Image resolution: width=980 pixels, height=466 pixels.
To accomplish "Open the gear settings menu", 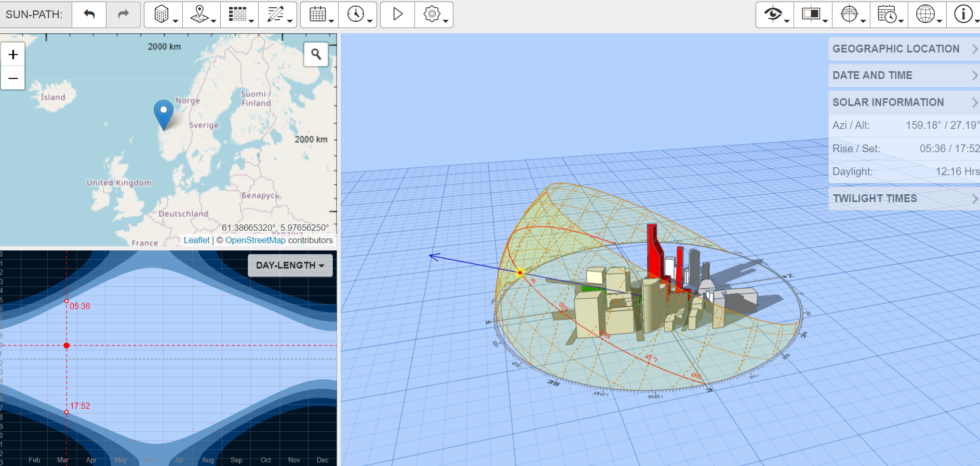I will coord(433,15).
